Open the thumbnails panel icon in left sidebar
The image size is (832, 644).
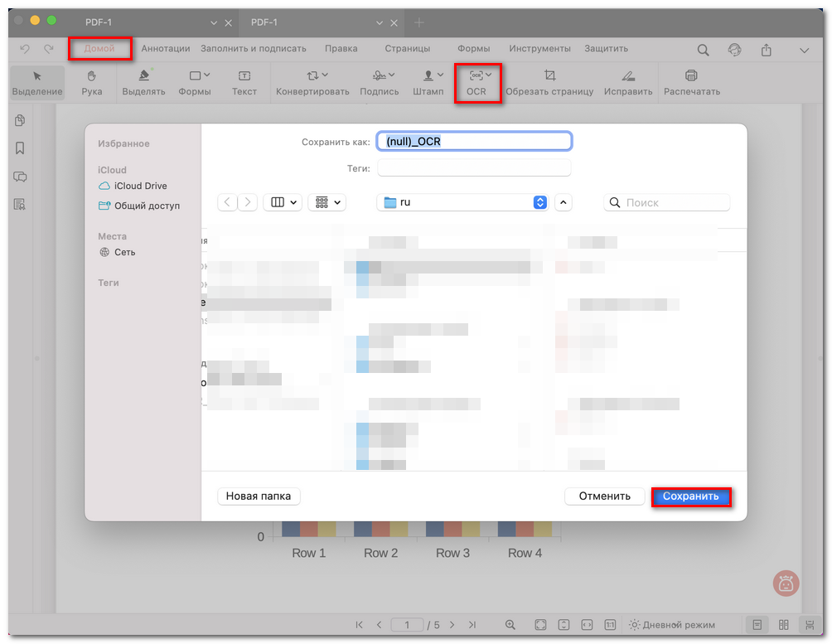click(20, 121)
